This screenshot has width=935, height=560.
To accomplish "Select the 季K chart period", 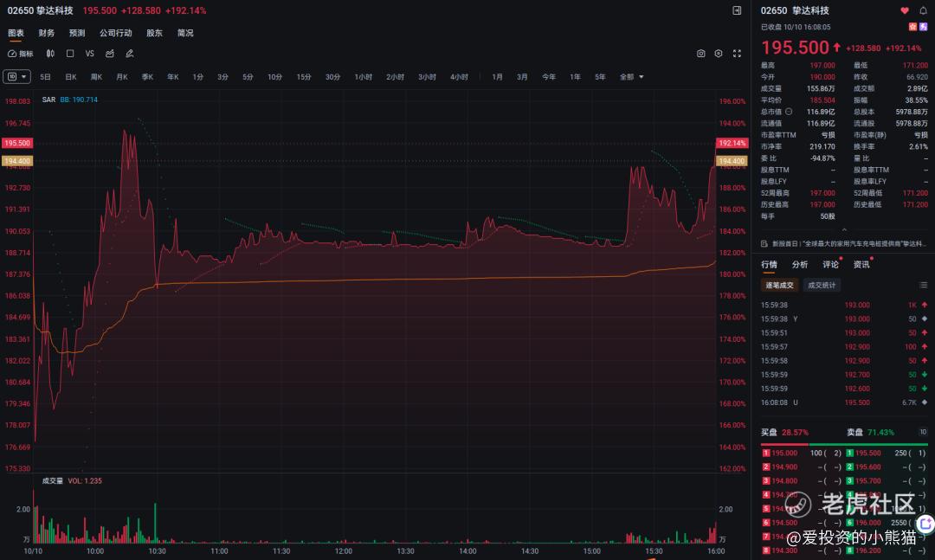I will click(148, 77).
